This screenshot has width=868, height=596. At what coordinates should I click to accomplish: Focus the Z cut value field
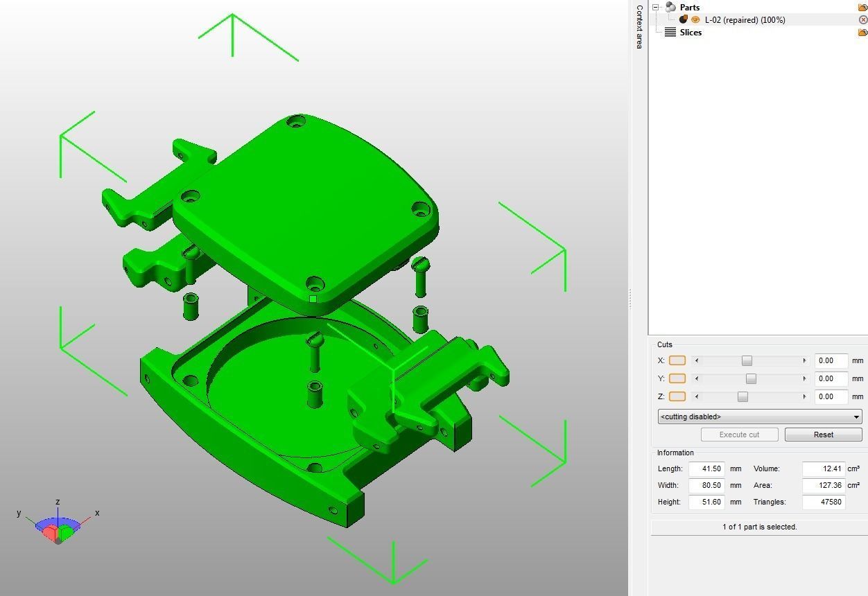coord(831,396)
